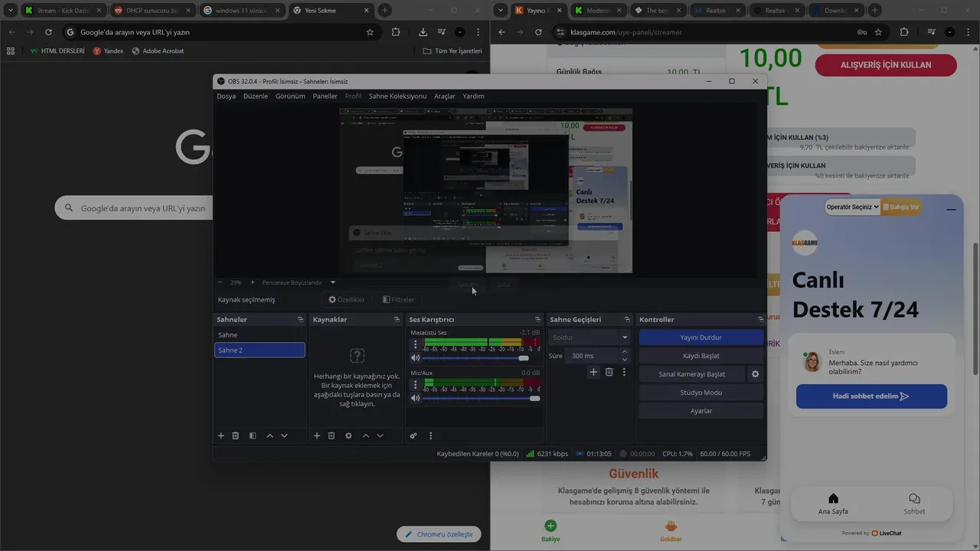Open Operatör Seçiniz dropdown in chat
980x551 pixels.
(x=852, y=207)
